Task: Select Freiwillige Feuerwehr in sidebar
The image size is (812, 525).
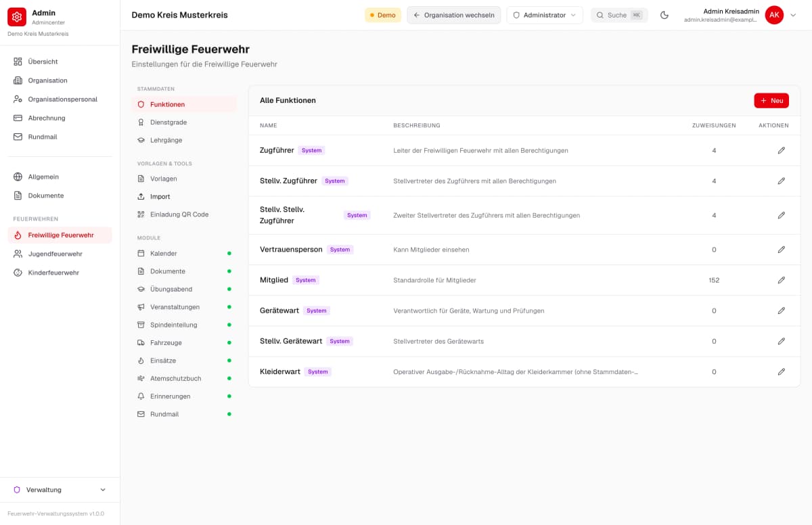Action: tap(60, 235)
